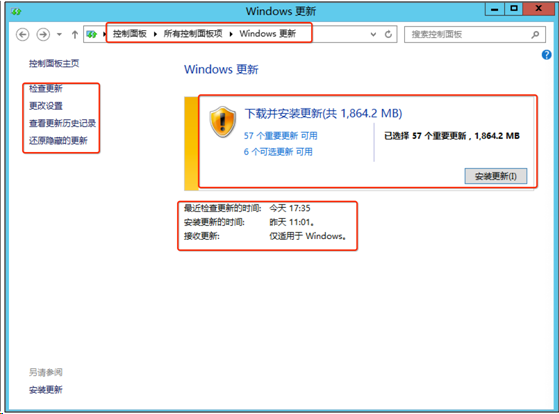Select 所有控制面板项 in the breadcrumb
559x414 pixels.
pos(193,34)
